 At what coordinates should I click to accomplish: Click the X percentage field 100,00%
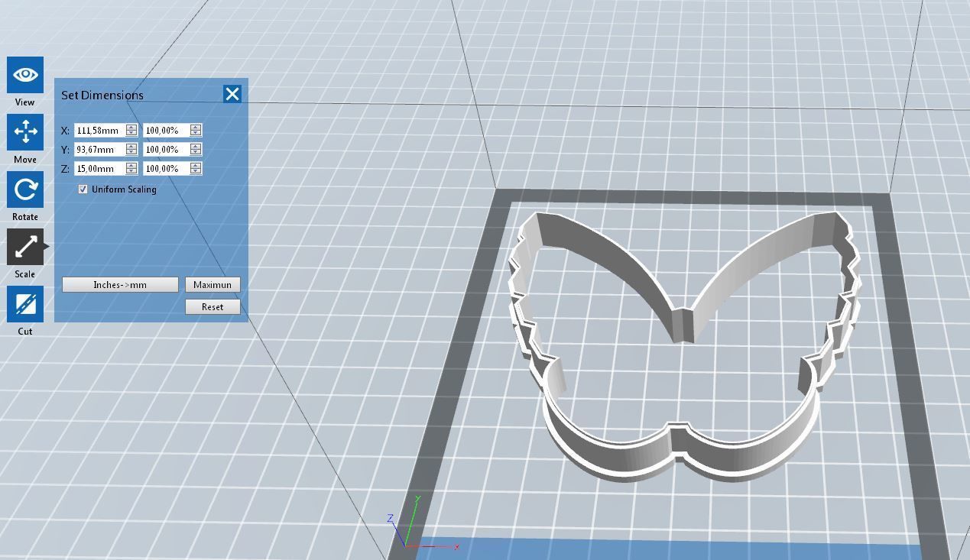[x=166, y=130]
